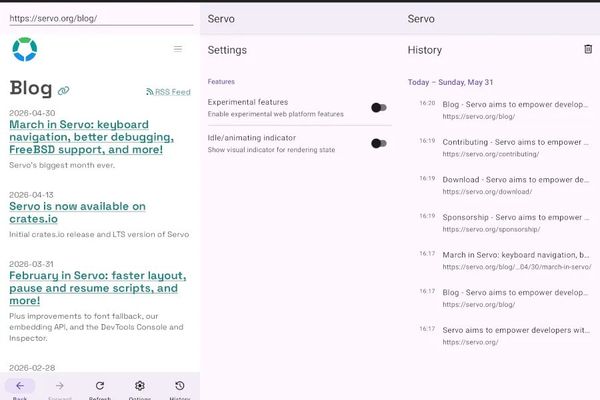600x400 pixels.
Task: Click Servo's biggest month ever text
Action: [x=62, y=165]
